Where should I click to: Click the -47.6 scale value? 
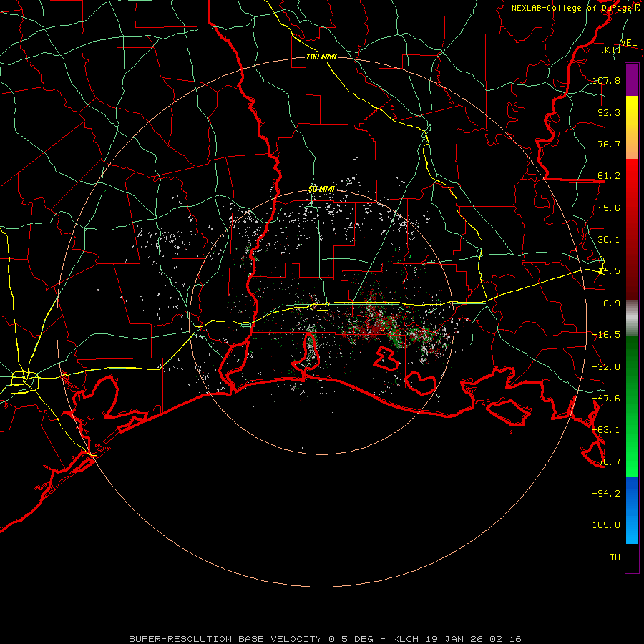tap(606, 399)
